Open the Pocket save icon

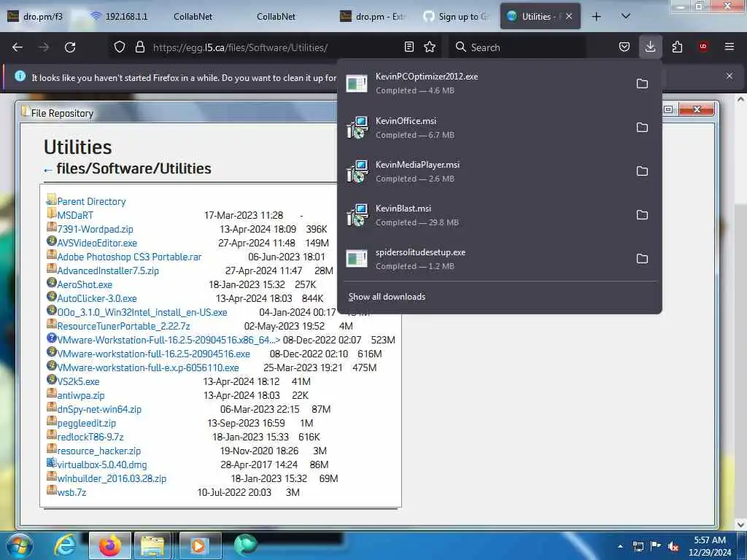(x=624, y=47)
